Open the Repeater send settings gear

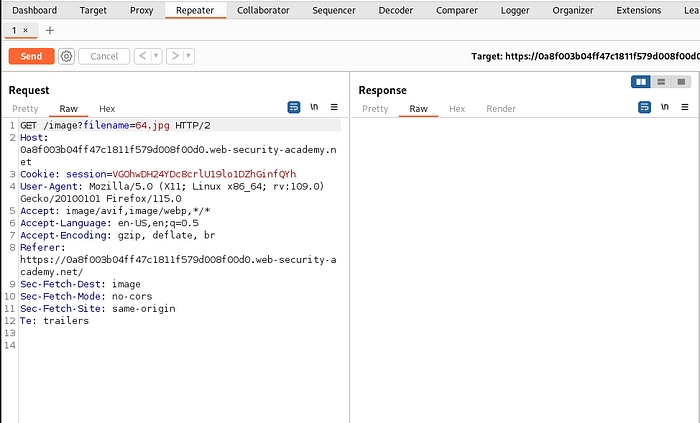coord(66,56)
